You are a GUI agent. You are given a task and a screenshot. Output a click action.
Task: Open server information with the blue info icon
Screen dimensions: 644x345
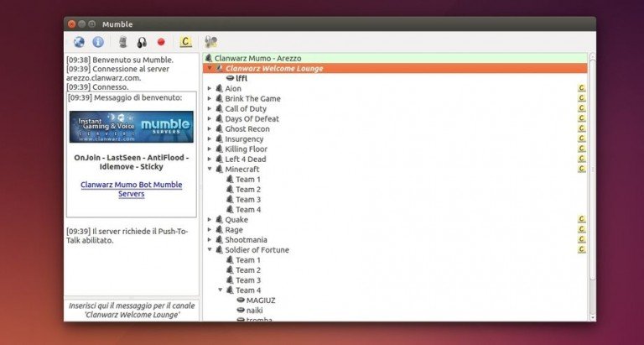click(98, 41)
